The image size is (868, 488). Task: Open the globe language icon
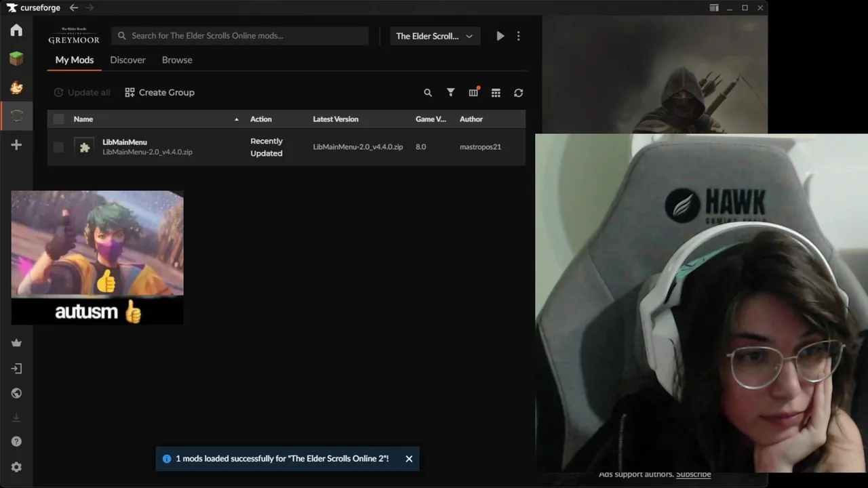[16, 393]
